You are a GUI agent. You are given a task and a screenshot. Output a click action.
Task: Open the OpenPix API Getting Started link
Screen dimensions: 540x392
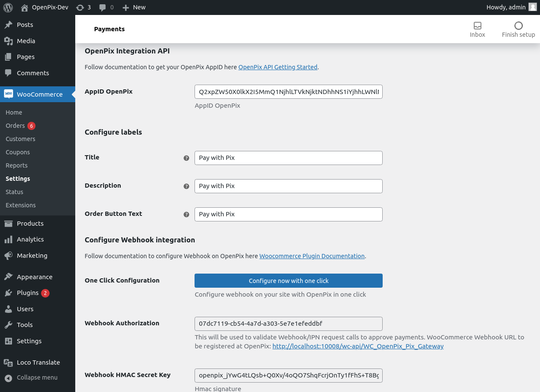[277, 67]
